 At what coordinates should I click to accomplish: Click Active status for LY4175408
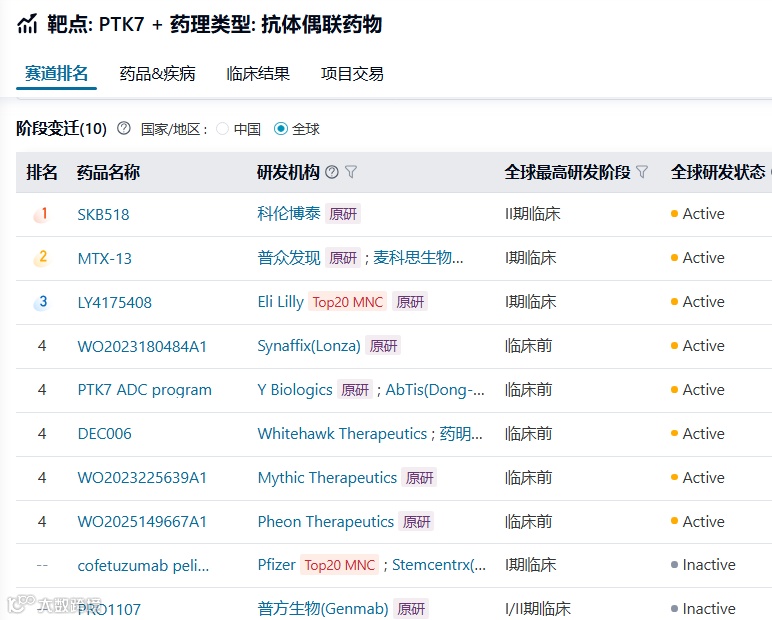coord(698,301)
